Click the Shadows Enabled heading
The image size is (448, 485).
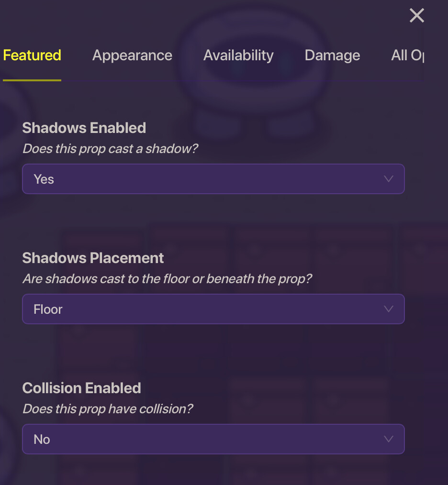[84, 128]
